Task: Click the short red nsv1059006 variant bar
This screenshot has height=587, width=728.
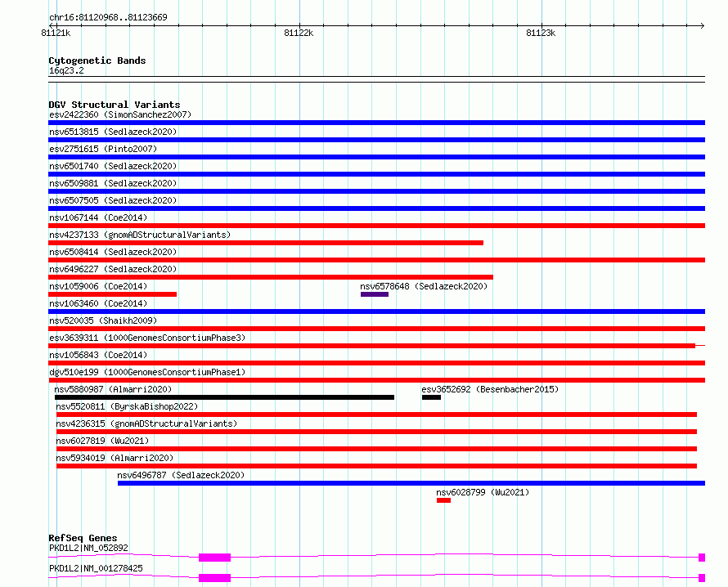Action: pyautogui.click(x=112, y=294)
